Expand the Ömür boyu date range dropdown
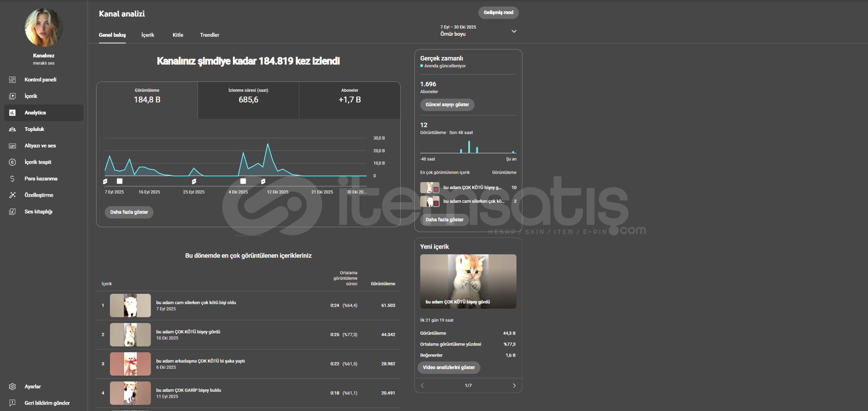 tap(514, 31)
